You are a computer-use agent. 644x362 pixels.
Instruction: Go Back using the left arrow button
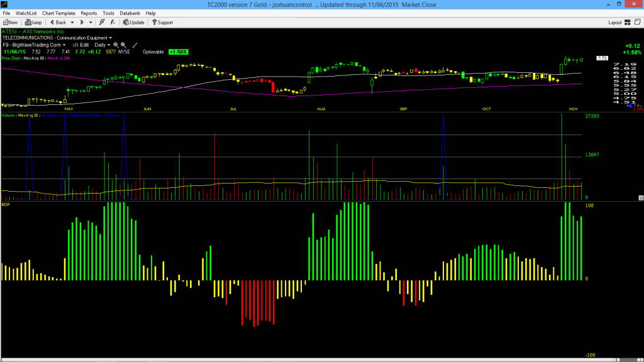58,23
